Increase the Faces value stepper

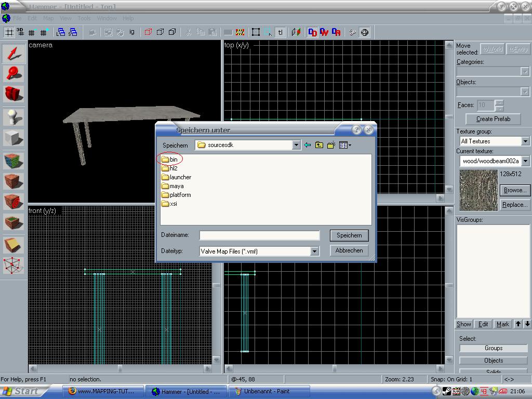[499, 102]
